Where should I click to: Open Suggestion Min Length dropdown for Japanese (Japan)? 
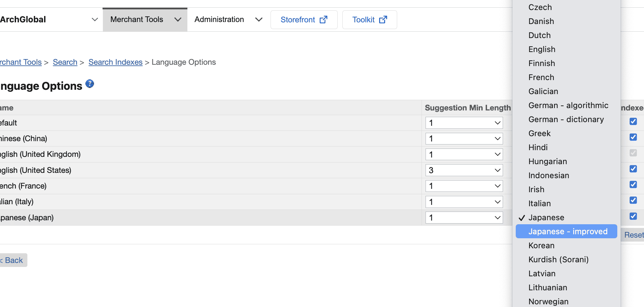click(464, 218)
